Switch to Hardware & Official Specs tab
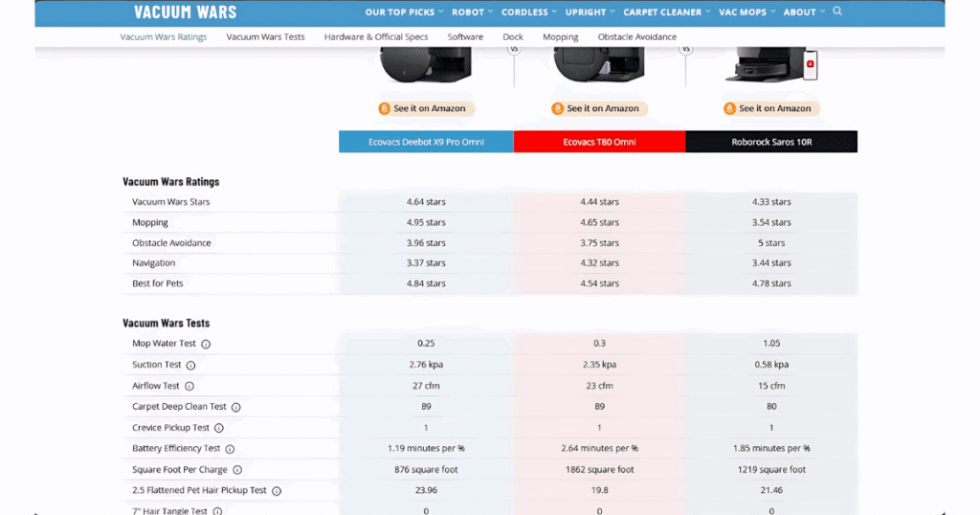This screenshot has width=980, height=515. click(376, 37)
